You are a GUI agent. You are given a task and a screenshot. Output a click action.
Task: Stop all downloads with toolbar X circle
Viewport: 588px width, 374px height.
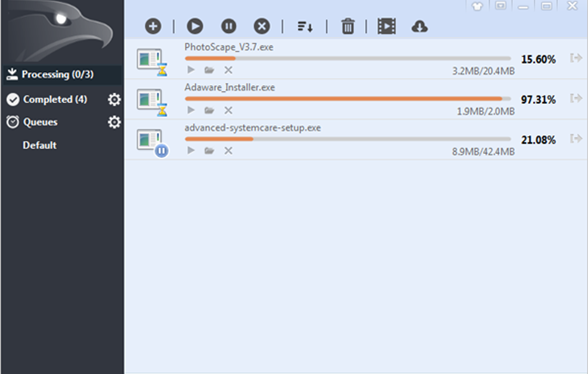tap(262, 26)
